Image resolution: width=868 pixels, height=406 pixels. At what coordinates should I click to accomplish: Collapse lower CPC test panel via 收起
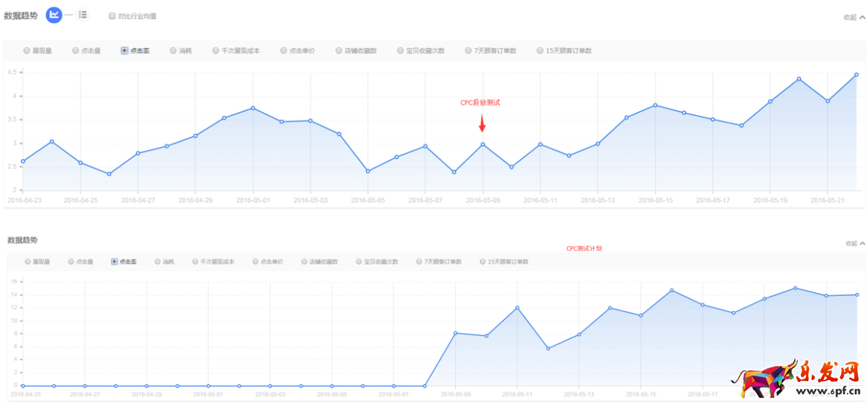(856, 243)
